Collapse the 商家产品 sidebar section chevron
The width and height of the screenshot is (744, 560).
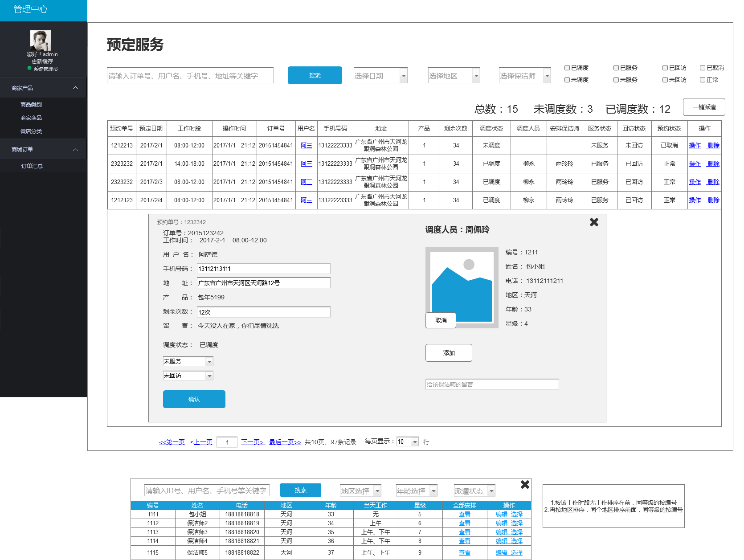[75, 88]
